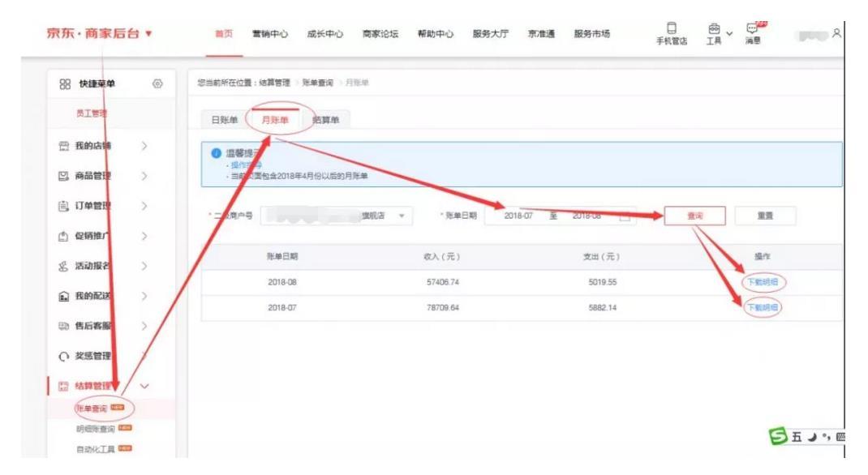Open 成长中心 in top navigation
Image resolution: width=868 pixels, height=475 pixels.
click(x=325, y=34)
